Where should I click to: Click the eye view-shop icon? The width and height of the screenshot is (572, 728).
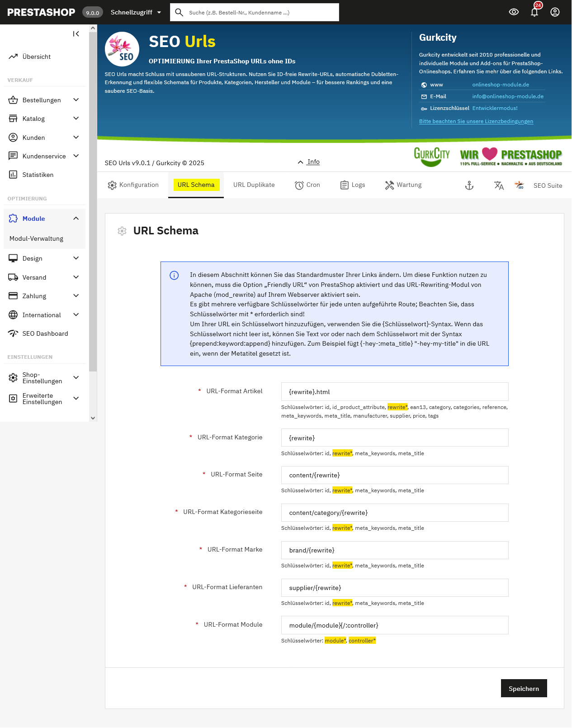point(514,12)
